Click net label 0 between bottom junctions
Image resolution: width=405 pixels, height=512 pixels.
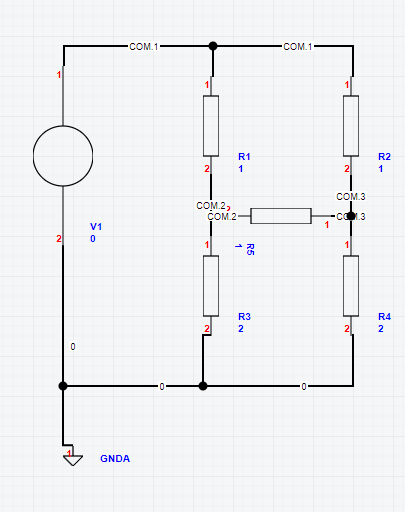[x=162, y=387]
